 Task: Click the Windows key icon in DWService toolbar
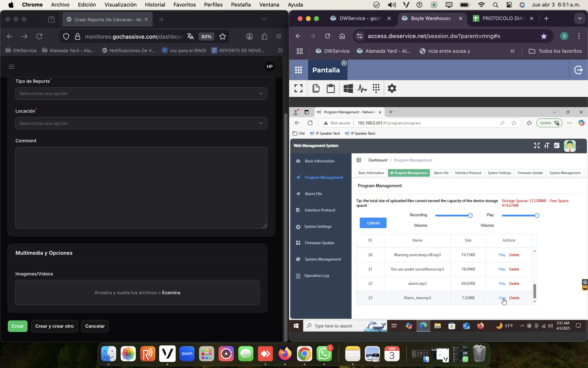click(348, 88)
